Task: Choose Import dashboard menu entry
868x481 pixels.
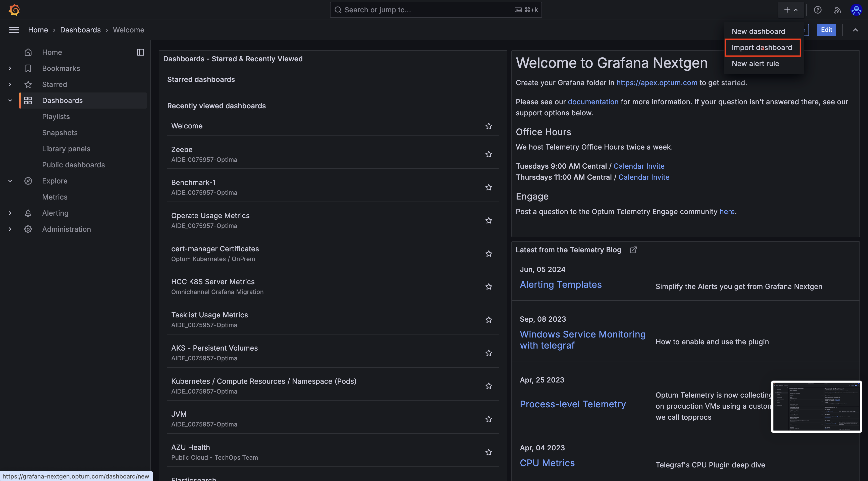Action: tap(762, 47)
